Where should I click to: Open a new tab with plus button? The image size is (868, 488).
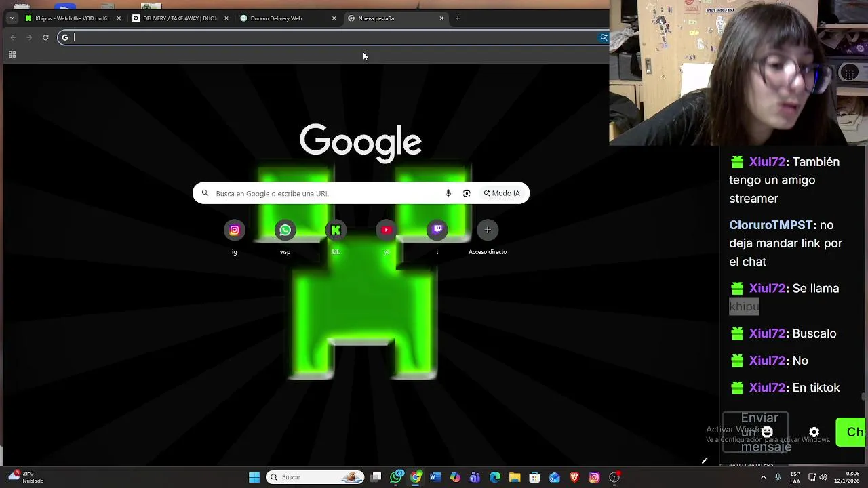click(x=458, y=18)
